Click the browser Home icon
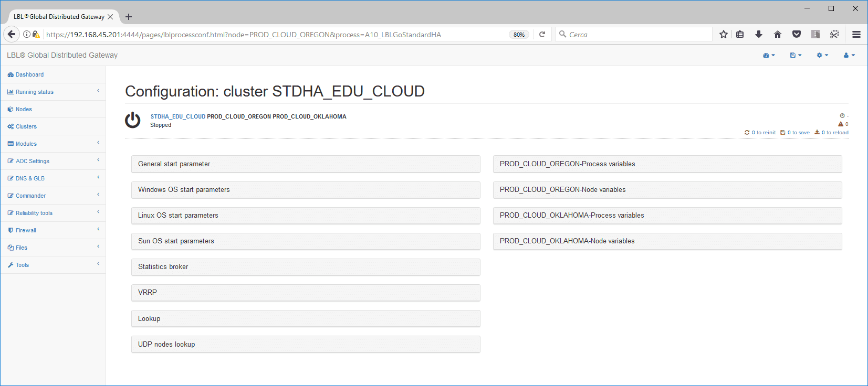The height and width of the screenshot is (386, 868). pyautogui.click(x=778, y=34)
